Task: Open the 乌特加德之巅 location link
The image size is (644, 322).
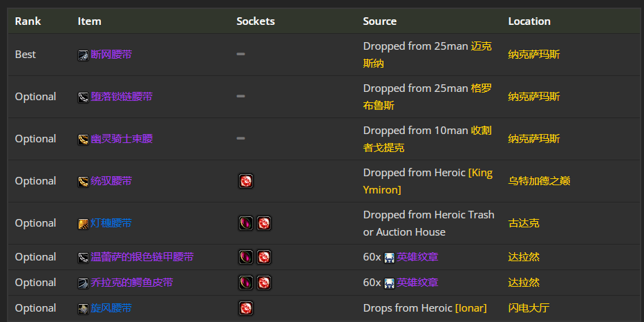Action: (x=539, y=181)
